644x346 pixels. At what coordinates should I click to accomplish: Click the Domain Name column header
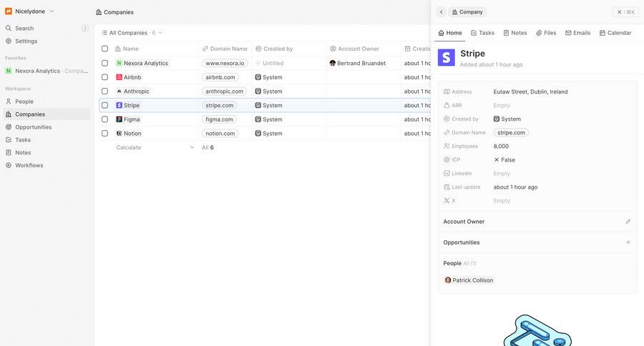(x=225, y=49)
